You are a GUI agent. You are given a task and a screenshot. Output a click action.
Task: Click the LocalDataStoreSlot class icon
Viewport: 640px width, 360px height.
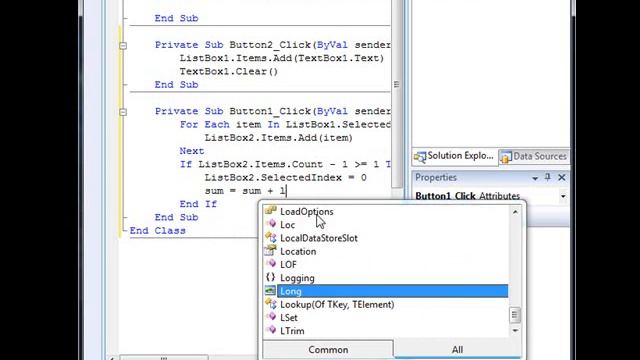pyautogui.click(x=270, y=237)
